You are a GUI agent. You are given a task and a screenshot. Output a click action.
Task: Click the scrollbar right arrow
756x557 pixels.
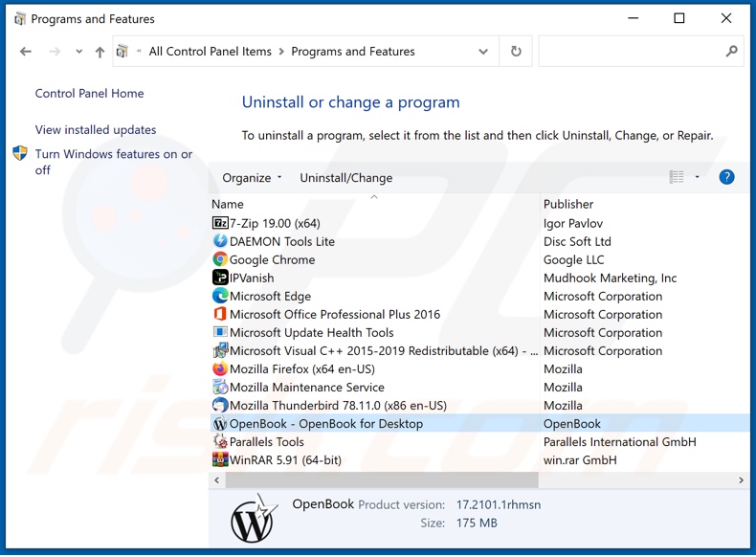click(x=741, y=479)
